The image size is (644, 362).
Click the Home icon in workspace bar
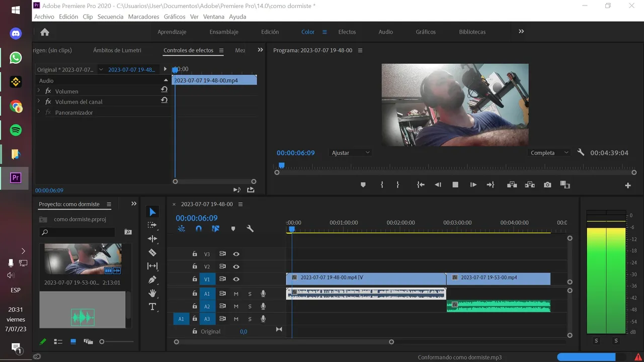pos(45,32)
